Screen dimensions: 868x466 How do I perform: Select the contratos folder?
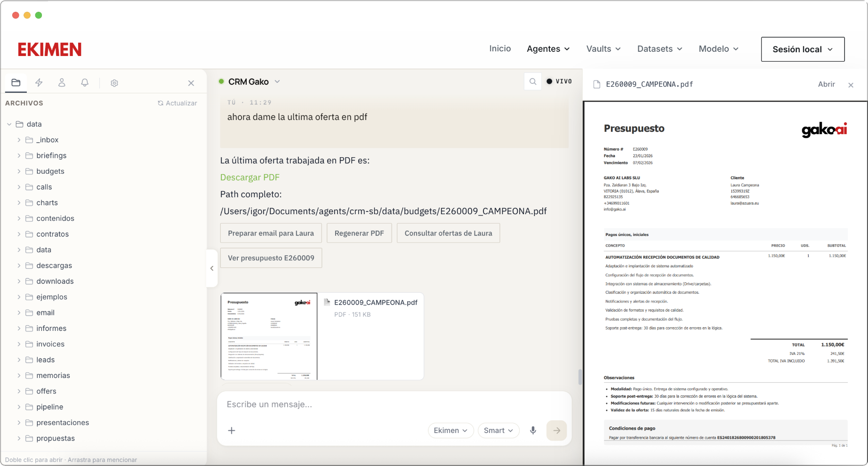[53, 234]
